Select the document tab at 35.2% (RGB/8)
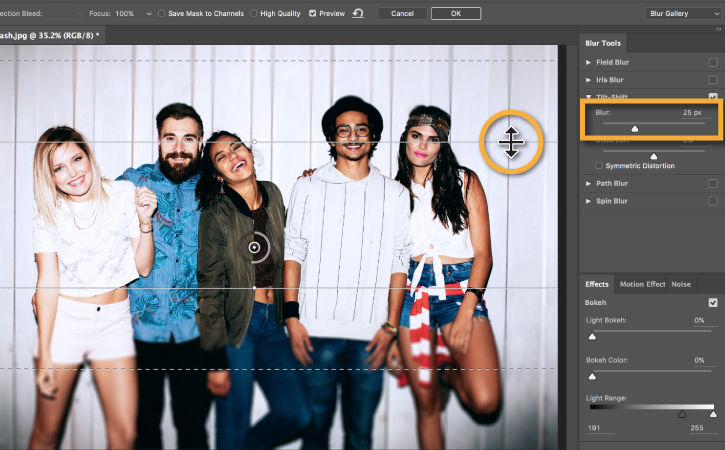Image resolution: width=725 pixels, height=450 pixels. (x=50, y=35)
